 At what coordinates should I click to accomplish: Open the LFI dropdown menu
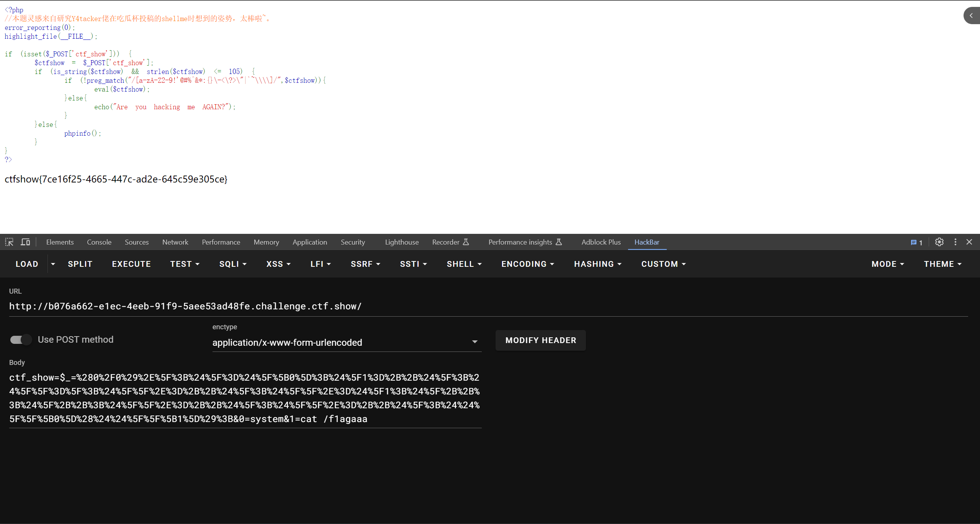tap(321, 264)
